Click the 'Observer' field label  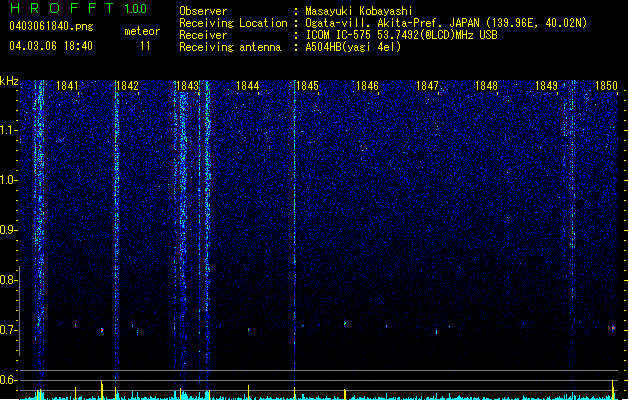tap(203, 11)
